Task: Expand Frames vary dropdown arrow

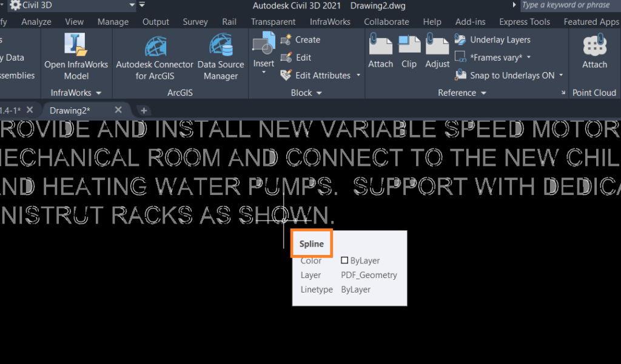Action: click(529, 58)
